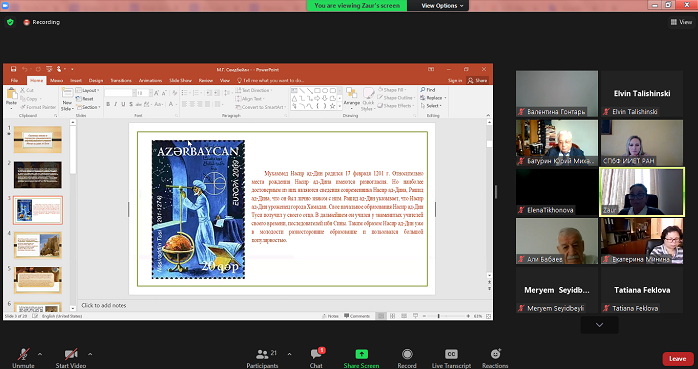
Task: Open the Animations ribbon tab
Action: tap(150, 81)
